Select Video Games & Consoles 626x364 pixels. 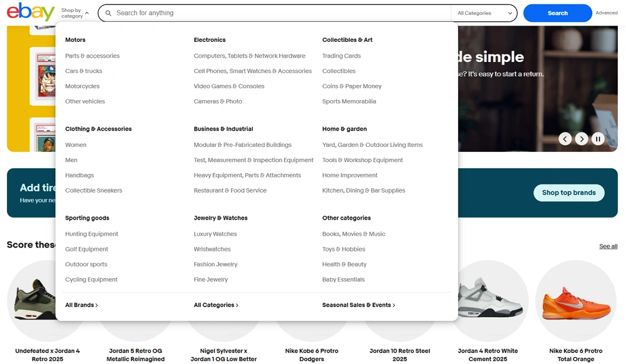(228, 86)
